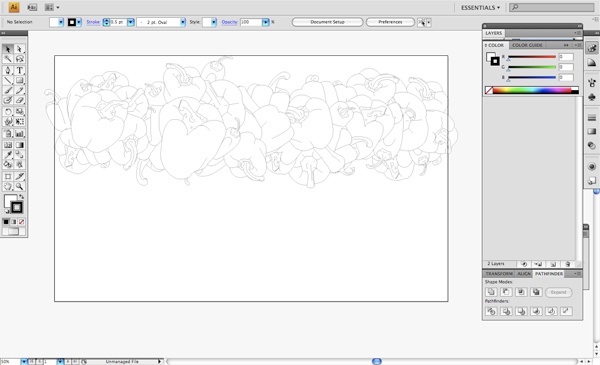600x365 pixels.
Task: Select the Magic Wand tool
Action: (x=8, y=59)
